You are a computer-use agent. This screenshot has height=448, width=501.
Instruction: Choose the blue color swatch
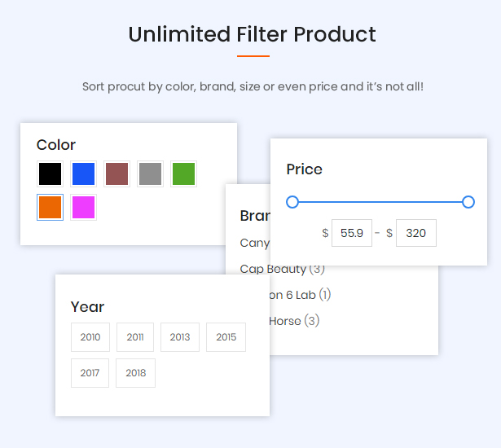point(83,173)
